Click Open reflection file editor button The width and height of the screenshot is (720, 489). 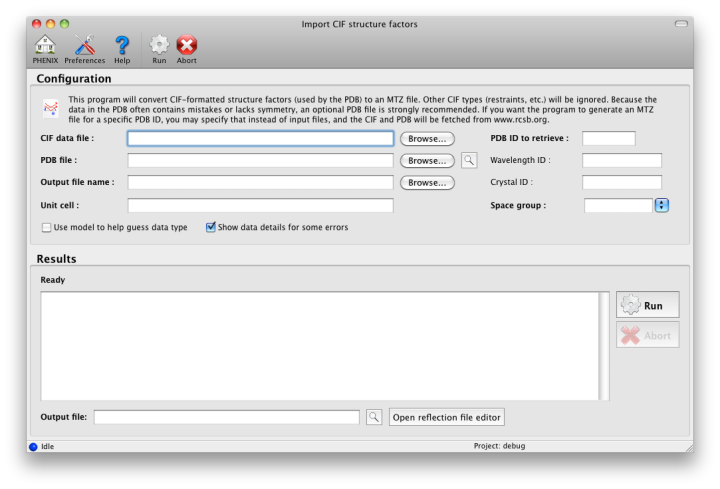pyautogui.click(x=446, y=417)
